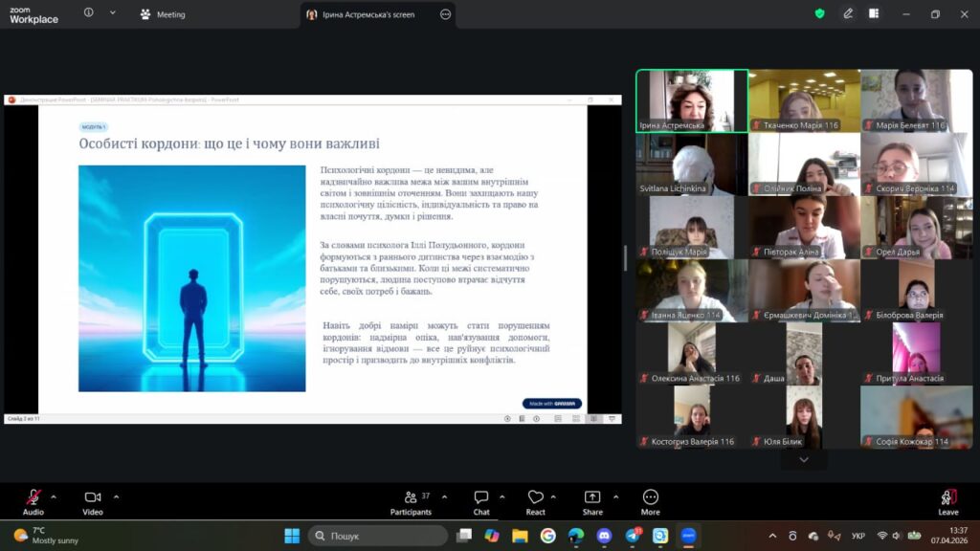Click the green encryption shield icon
980x551 pixels.
819,14
